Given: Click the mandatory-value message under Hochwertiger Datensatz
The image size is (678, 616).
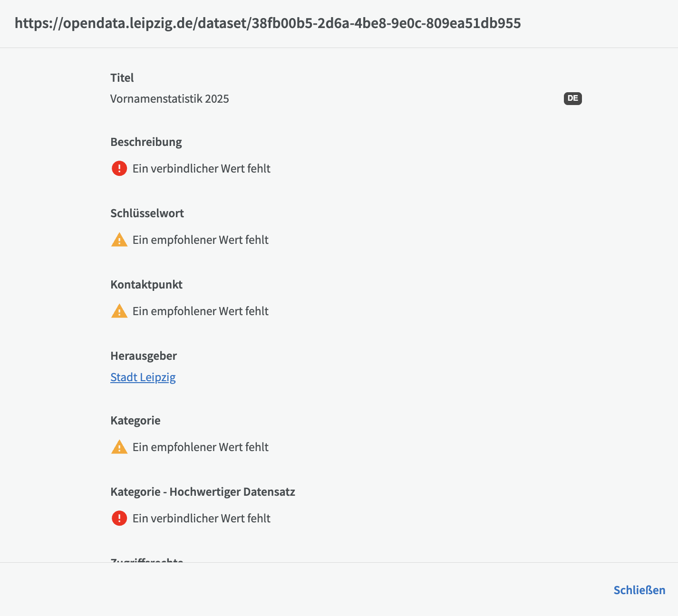Looking at the screenshot, I should tap(201, 519).
